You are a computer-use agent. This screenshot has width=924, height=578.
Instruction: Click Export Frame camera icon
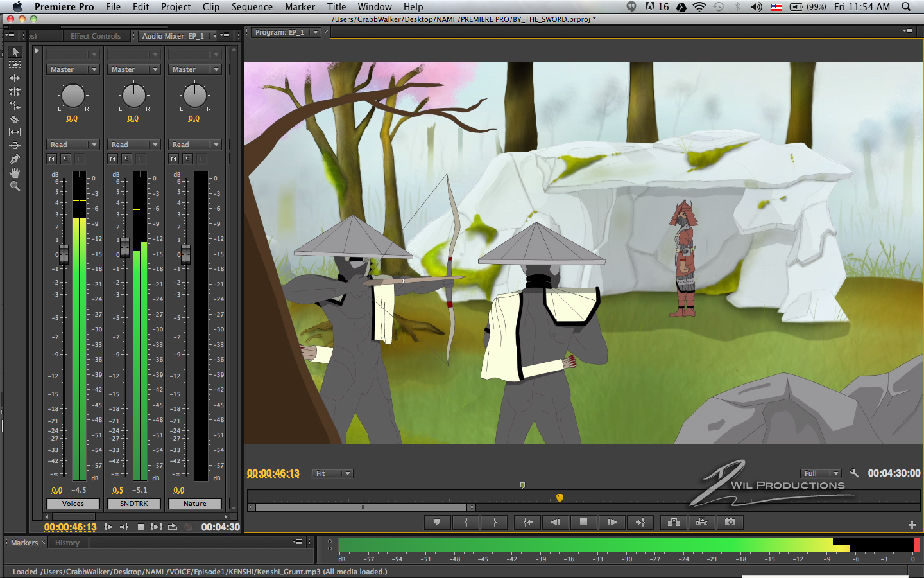point(730,522)
